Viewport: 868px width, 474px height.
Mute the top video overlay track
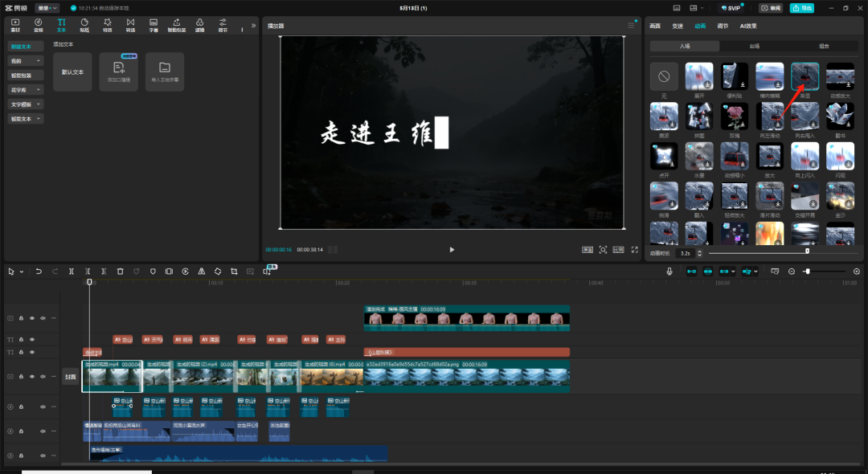tap(43, 318)
